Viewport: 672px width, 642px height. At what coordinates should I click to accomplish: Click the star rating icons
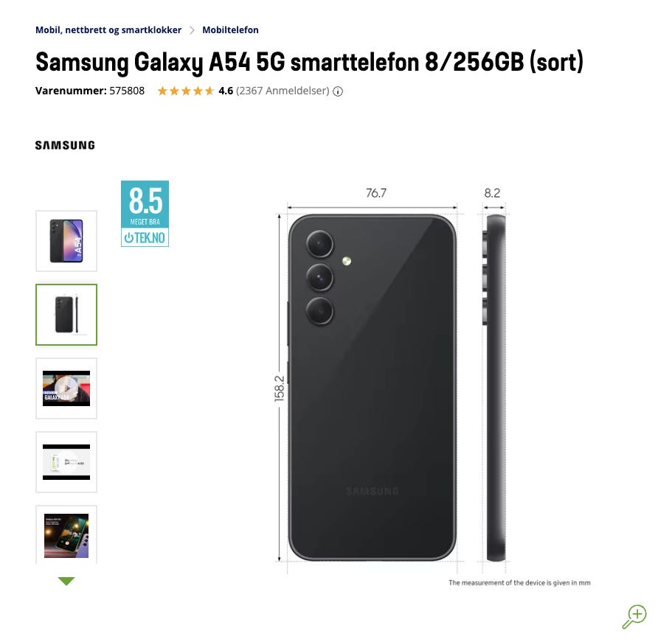(x=186, y=91)
